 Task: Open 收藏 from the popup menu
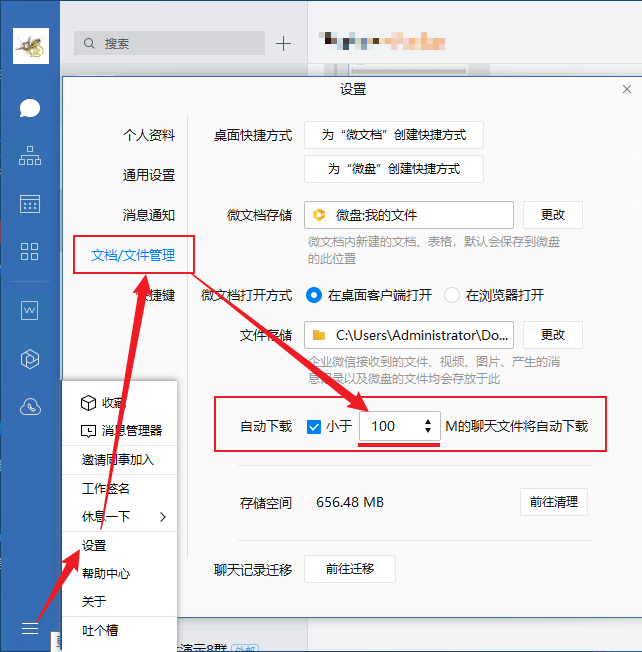(119, 403)
